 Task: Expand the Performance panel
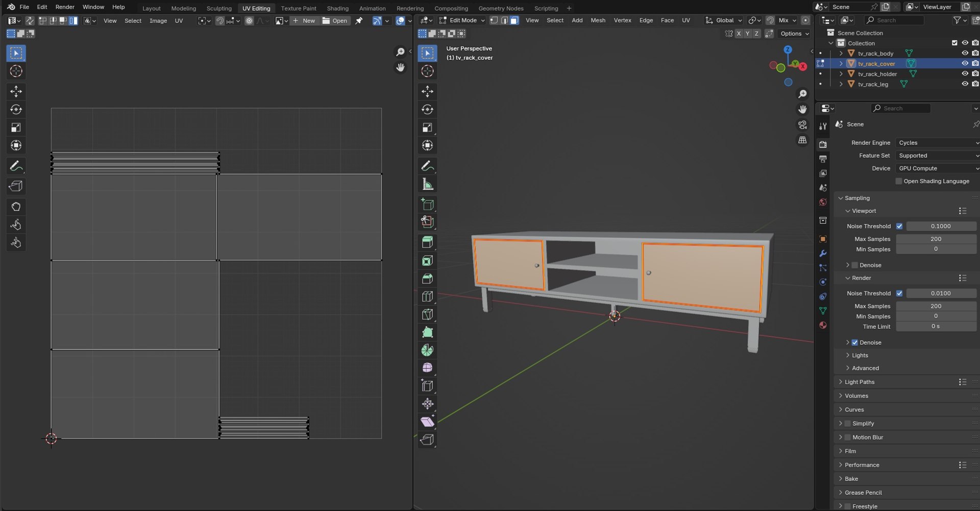862,465
